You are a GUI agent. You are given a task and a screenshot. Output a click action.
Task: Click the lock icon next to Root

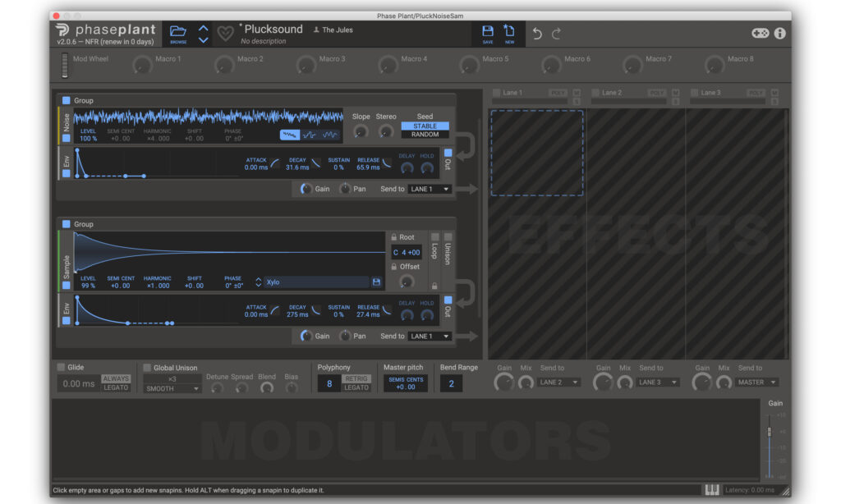393,237
